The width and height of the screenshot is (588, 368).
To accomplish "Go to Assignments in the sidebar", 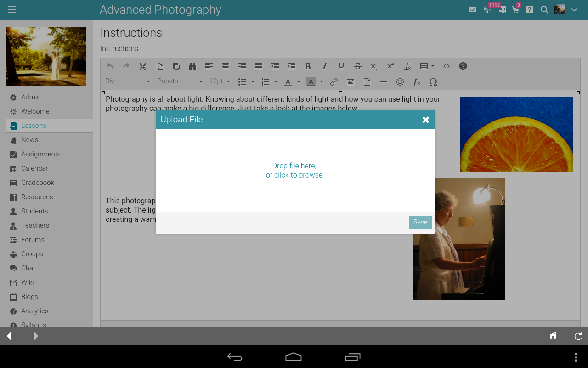I will [x=40, y=154].
